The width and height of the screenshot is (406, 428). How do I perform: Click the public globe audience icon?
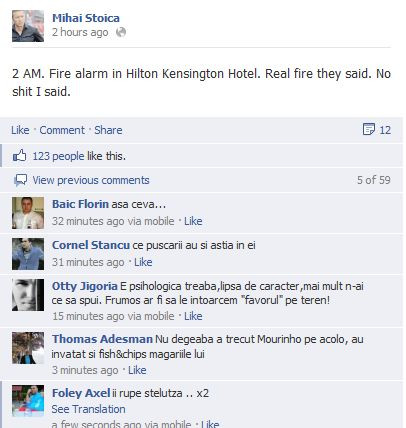[x=121, y=32]
